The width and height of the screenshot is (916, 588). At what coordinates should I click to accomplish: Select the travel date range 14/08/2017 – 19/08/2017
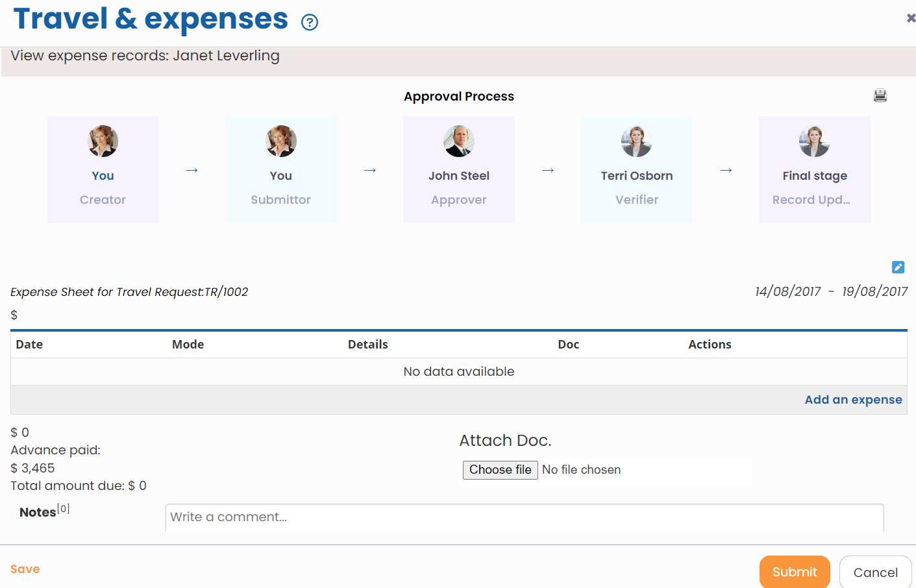point(832,291)
